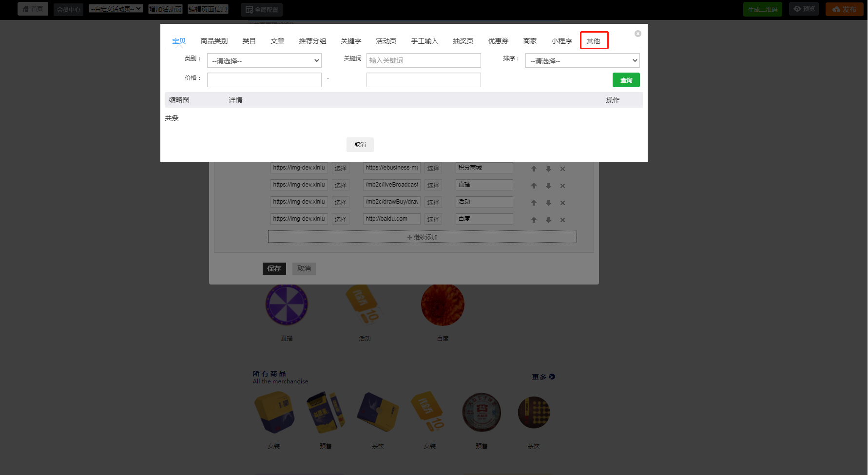Delete the 积分商城 row

(x=562, y=169)
